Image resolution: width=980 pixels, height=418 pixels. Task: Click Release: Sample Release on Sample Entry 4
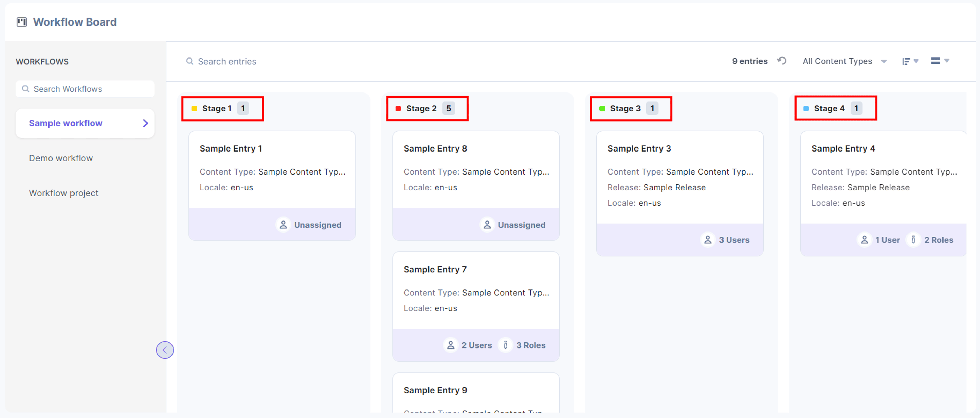[860, 188]
